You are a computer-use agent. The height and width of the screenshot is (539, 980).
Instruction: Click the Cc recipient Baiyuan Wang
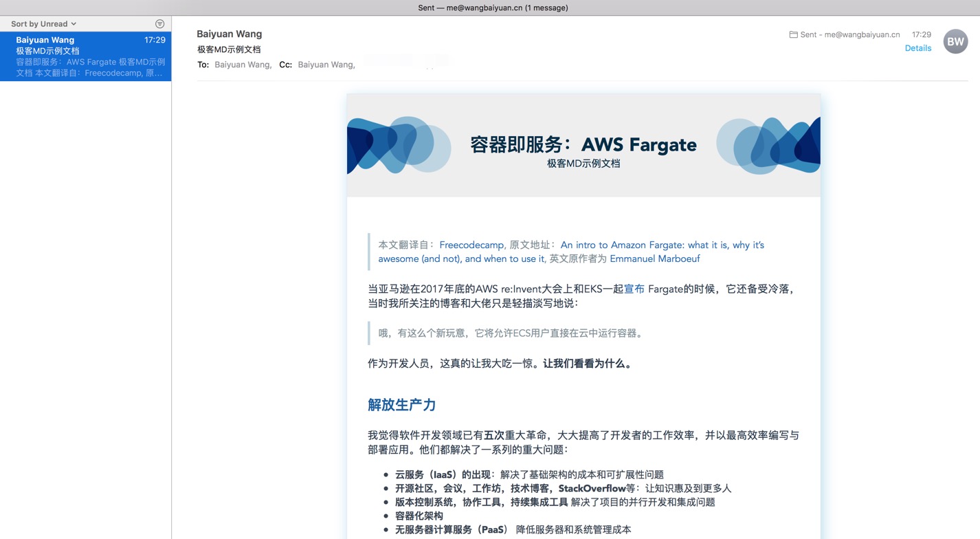[326, 65]
